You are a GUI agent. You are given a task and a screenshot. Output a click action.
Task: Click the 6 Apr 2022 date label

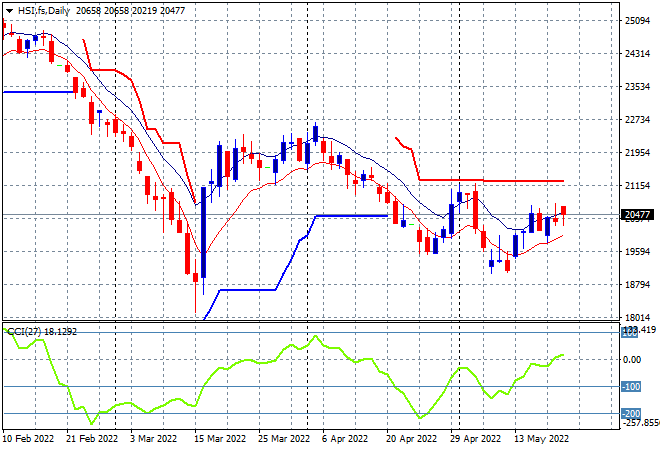point(345,439)
